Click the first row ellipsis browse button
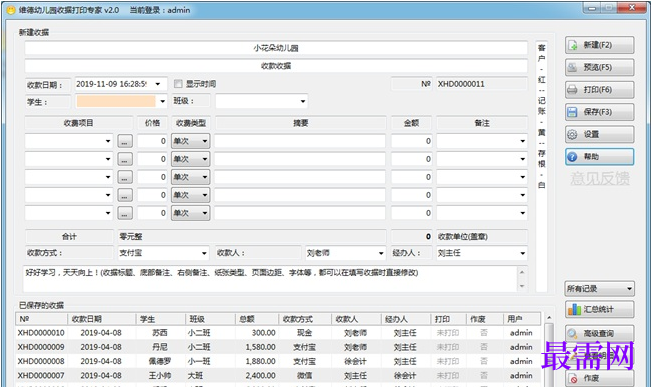 tap(125, 141)
